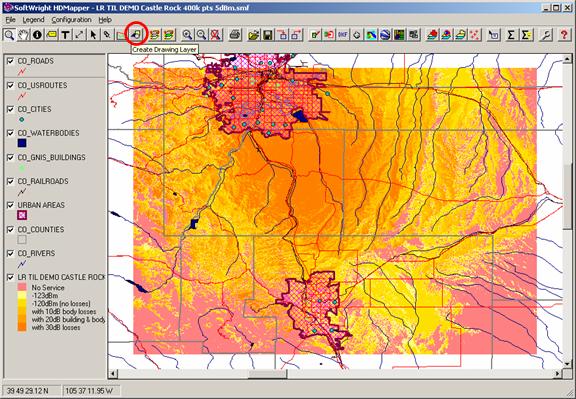576x399 pixels.
Task: Click the dark grid map toolbar icon
Action: coord(399,35)
